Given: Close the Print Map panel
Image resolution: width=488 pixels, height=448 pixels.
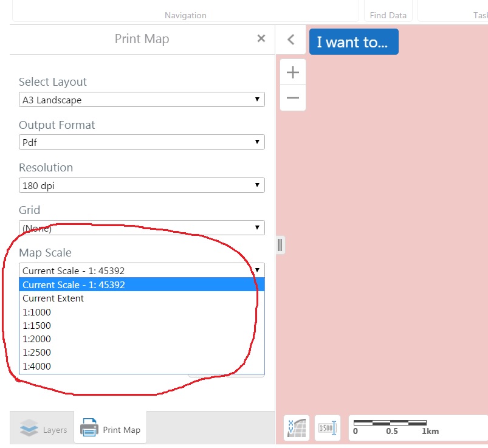Looking at the screenshot, I should coord(261,39).
